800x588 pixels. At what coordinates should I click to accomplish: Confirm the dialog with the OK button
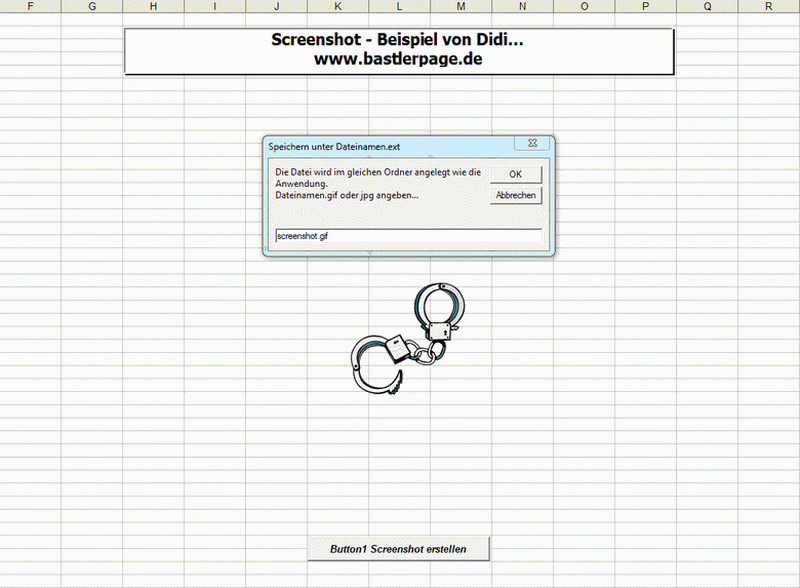[x=515, y=174]
